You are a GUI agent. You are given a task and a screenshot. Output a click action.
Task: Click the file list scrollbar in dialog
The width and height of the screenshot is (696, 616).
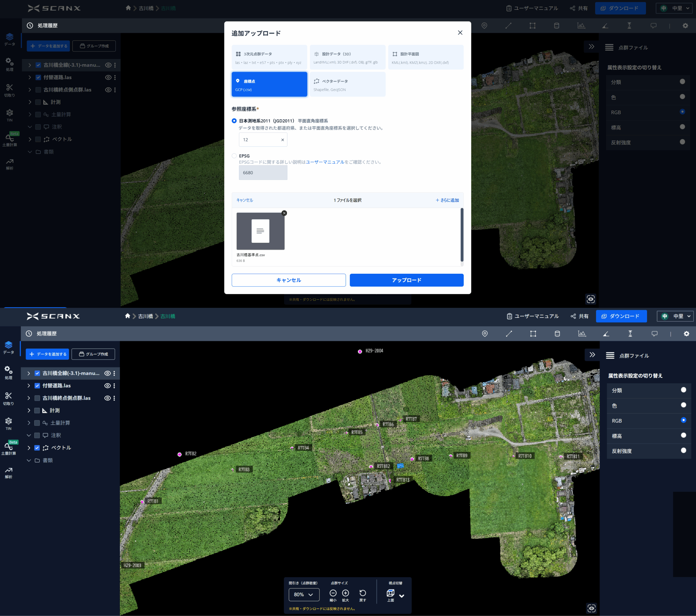point(462,235)
